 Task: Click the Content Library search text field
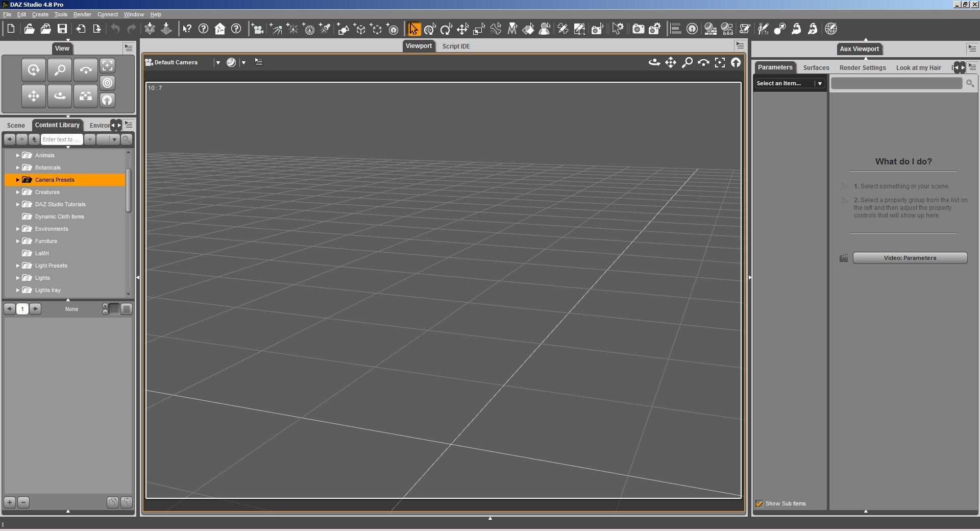pyautogui.click(x=61, y=139)
